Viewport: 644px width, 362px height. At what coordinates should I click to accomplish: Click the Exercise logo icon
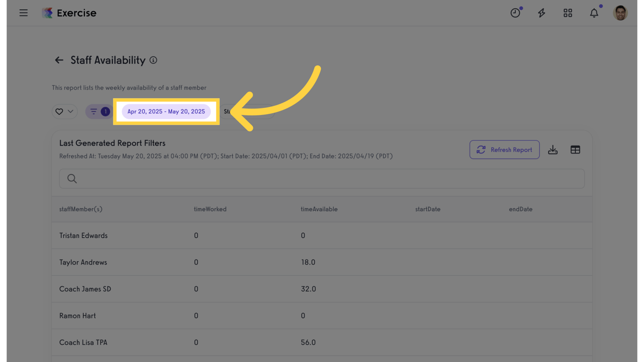click(x=47, y=13)
